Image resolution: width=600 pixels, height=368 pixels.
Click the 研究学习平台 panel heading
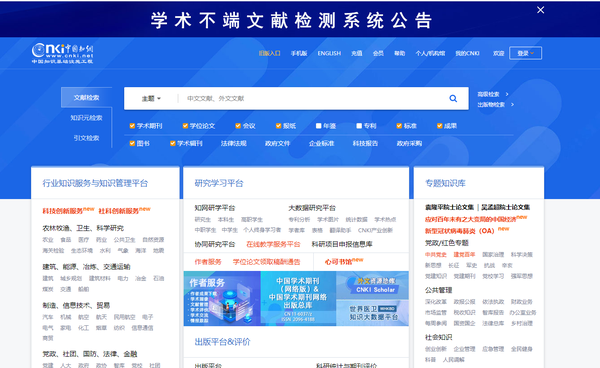(x=219, y=183)
